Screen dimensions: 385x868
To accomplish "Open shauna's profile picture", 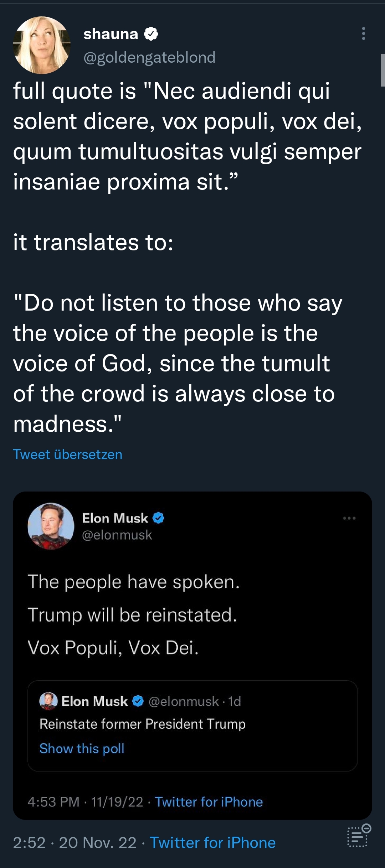I will tap(42, 45).
